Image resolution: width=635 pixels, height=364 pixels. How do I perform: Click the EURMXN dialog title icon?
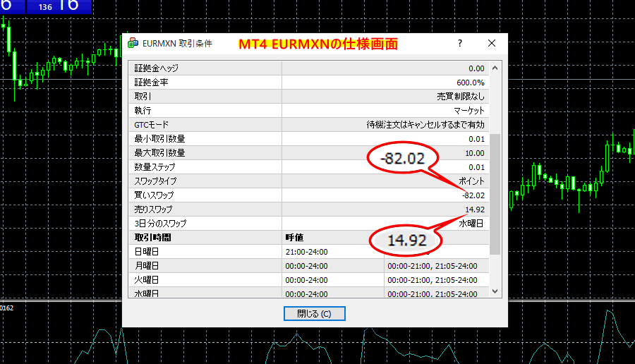coord(133,43)
